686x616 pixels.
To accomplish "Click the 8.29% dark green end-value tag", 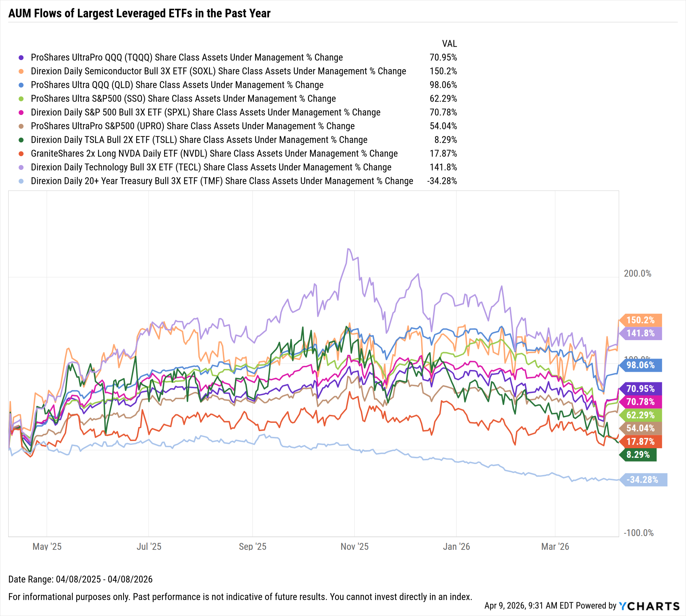I will [638, 455].
